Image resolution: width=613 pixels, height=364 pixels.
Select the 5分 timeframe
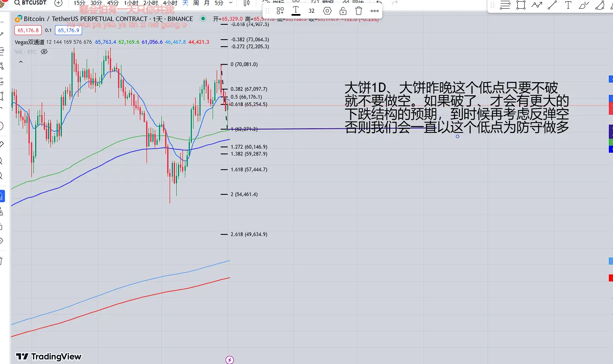(219, 3)
